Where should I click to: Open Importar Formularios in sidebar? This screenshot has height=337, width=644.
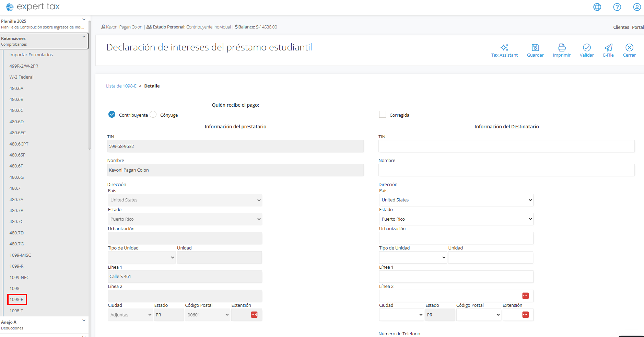[31, 55]
